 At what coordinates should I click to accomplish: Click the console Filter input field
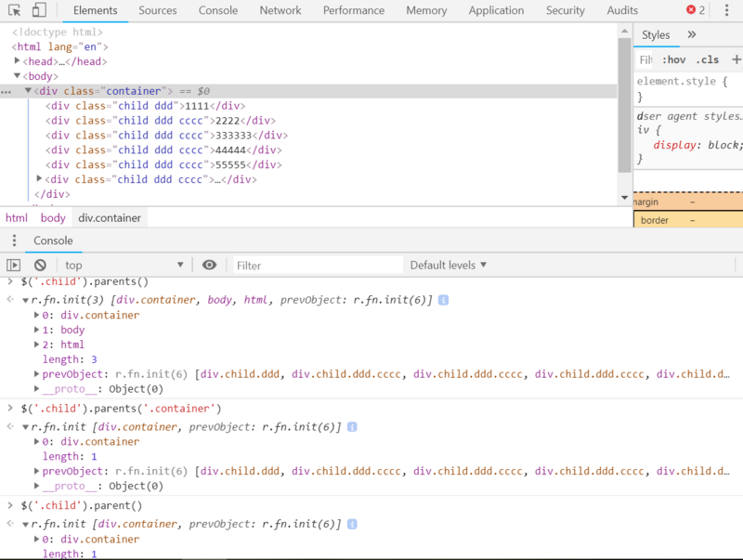coord(318,266)
